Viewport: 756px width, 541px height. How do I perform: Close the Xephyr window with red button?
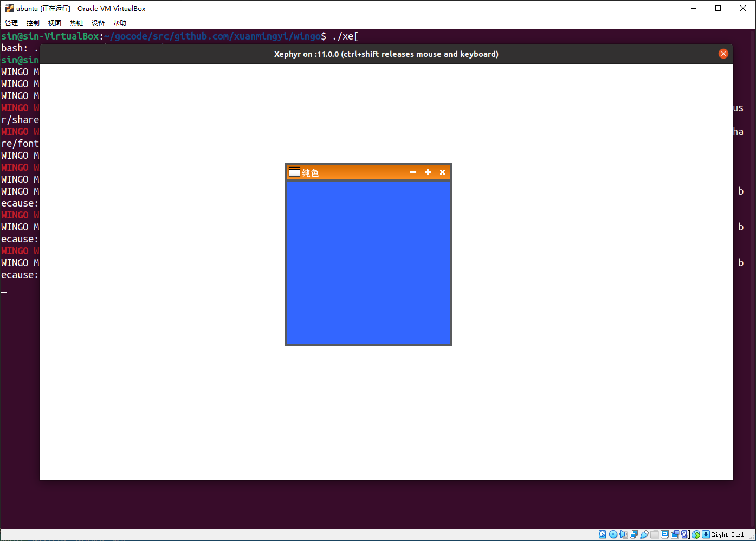(x=723, y=54)
